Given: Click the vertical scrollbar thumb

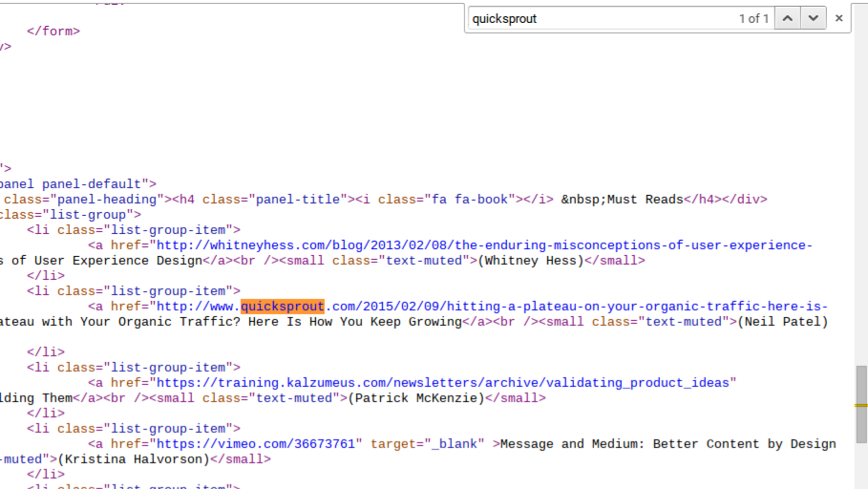Looking at the screenshot, I should [x=861, y=404].
